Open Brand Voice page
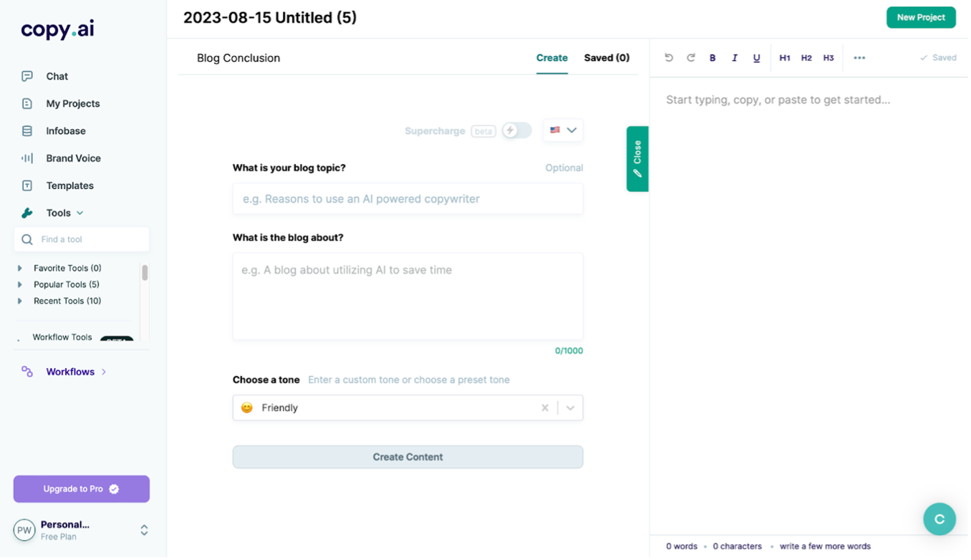 [73, 158]
